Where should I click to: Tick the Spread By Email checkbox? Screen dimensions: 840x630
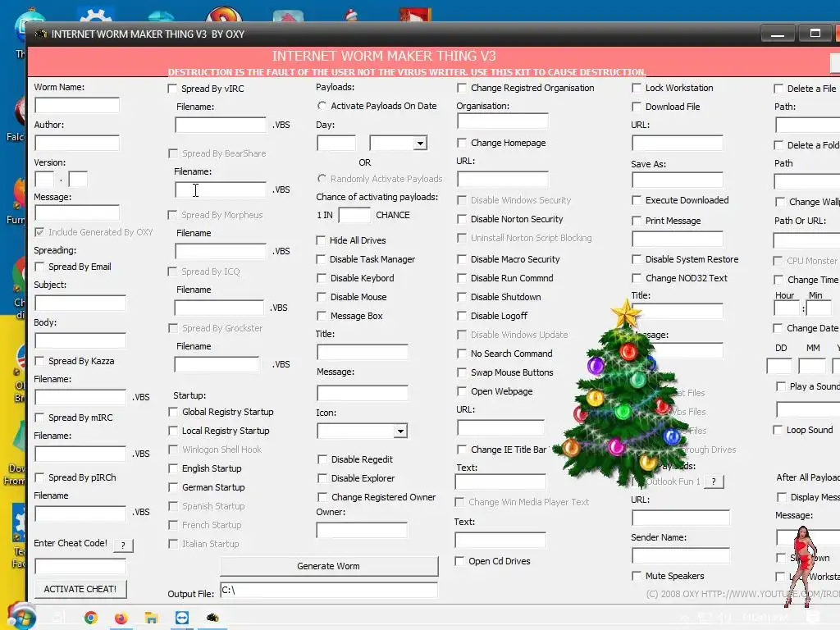pyautogui.click(x=39, y=267)
